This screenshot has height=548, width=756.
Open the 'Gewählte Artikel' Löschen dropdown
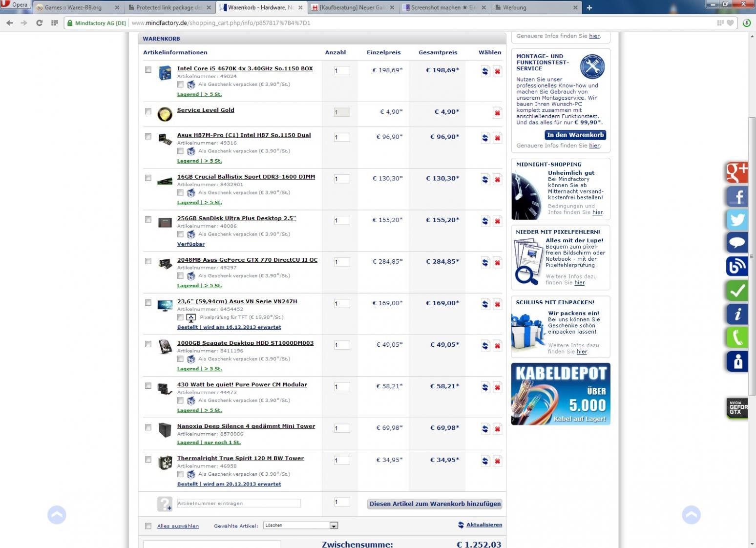(300, 526)
